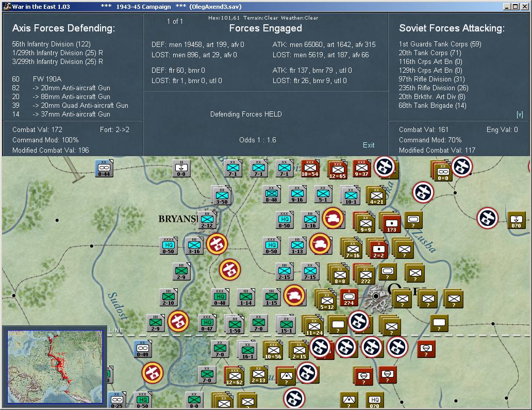The height and width of the screenshot is (410, 532).
Task: Select the Soviet 2=15 unit counter
Action: click(298, 350)
